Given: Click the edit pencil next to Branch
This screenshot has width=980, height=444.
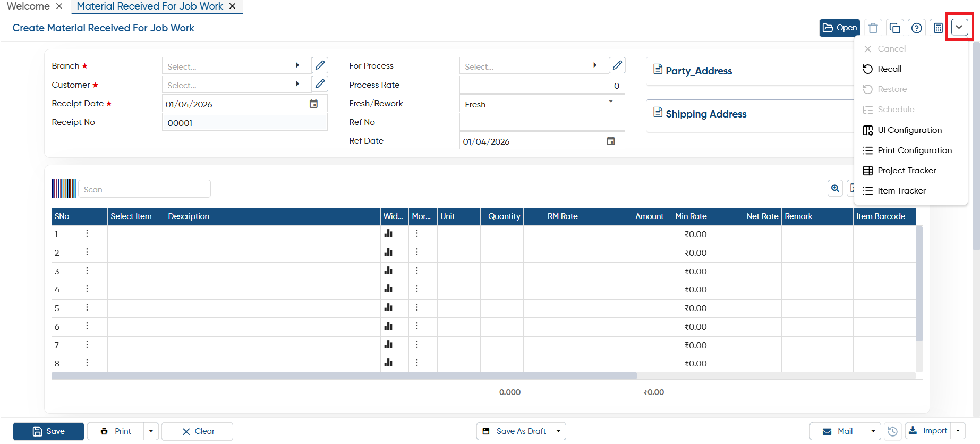Looking at the screenshot, I should [x=320, y=65].
